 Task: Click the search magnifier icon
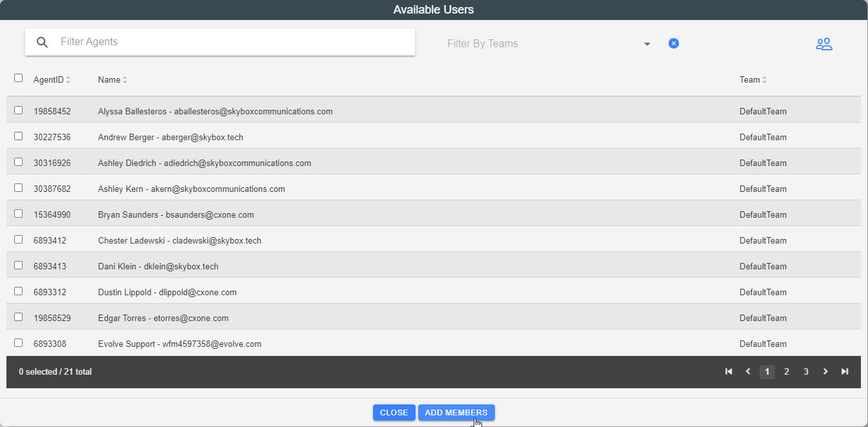[43, 43]
